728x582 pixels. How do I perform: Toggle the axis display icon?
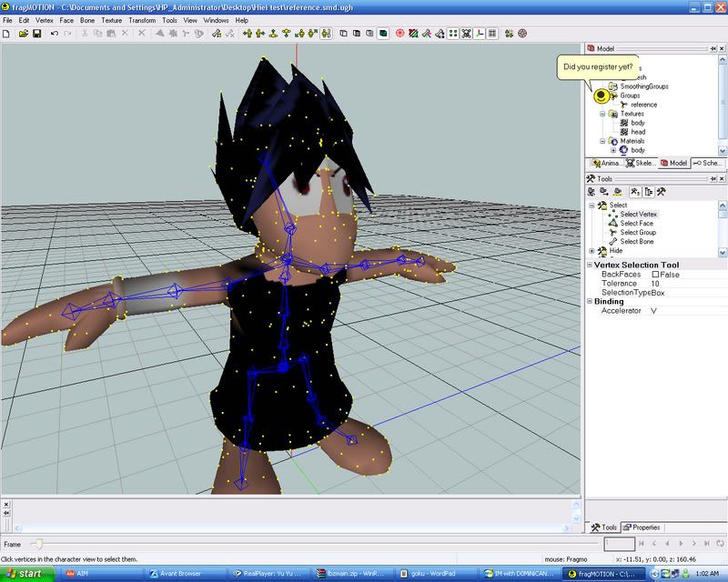pos(480,34)
